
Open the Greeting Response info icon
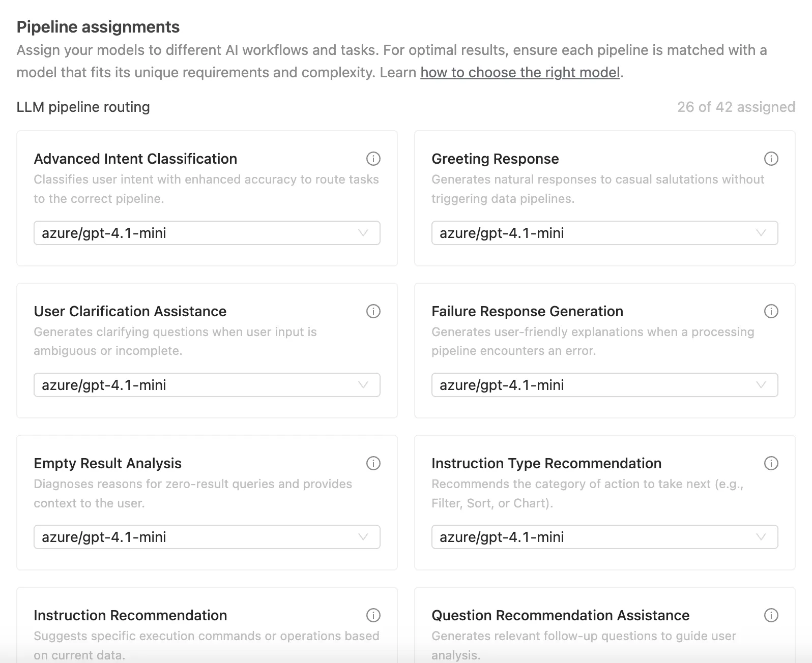[771, 159]
